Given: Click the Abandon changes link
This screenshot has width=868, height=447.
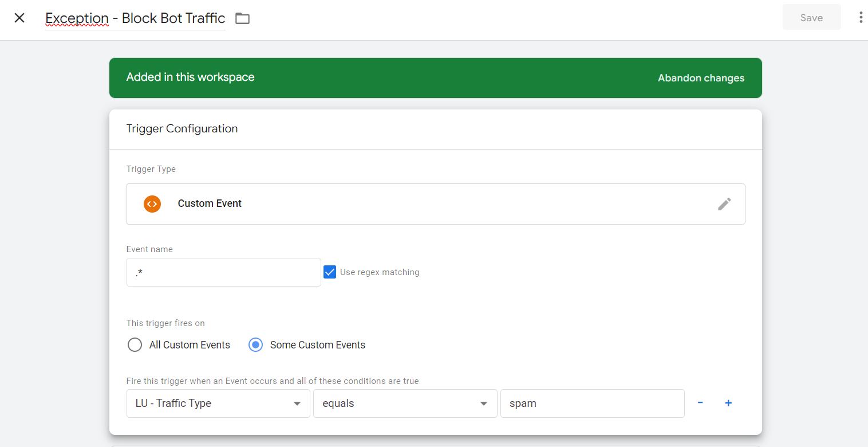Looking at the screenshot, I should click(x=701, y=78).
